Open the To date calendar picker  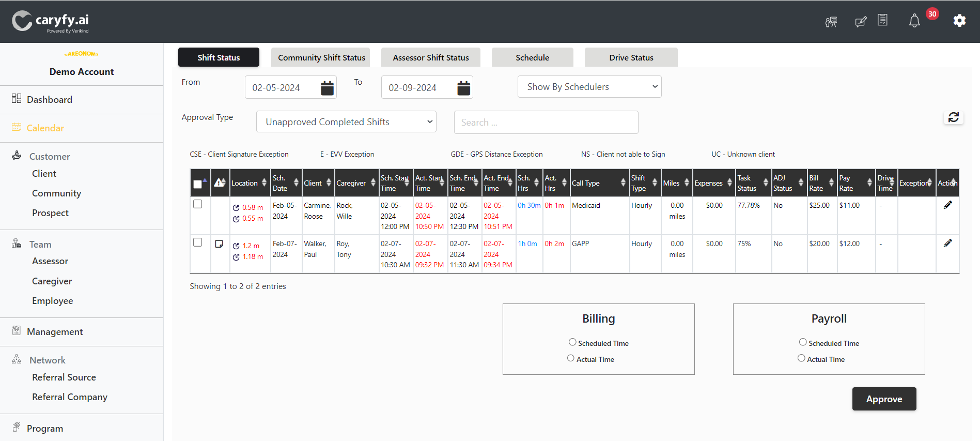click(x=463, y=88)
